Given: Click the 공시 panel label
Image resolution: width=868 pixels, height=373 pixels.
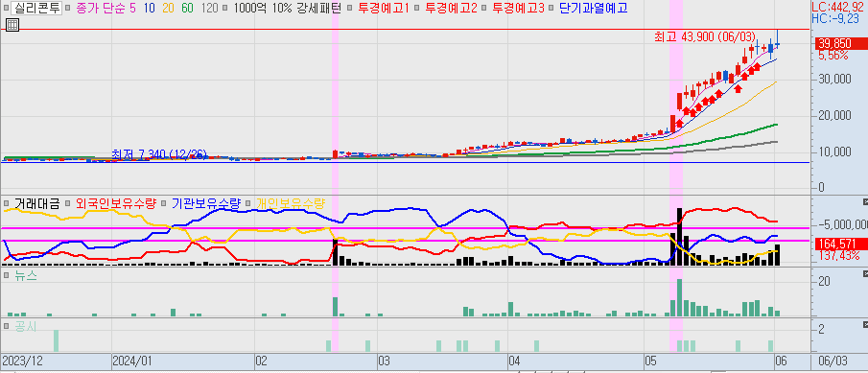Looking at the screenshot, I should coord(26,326).
